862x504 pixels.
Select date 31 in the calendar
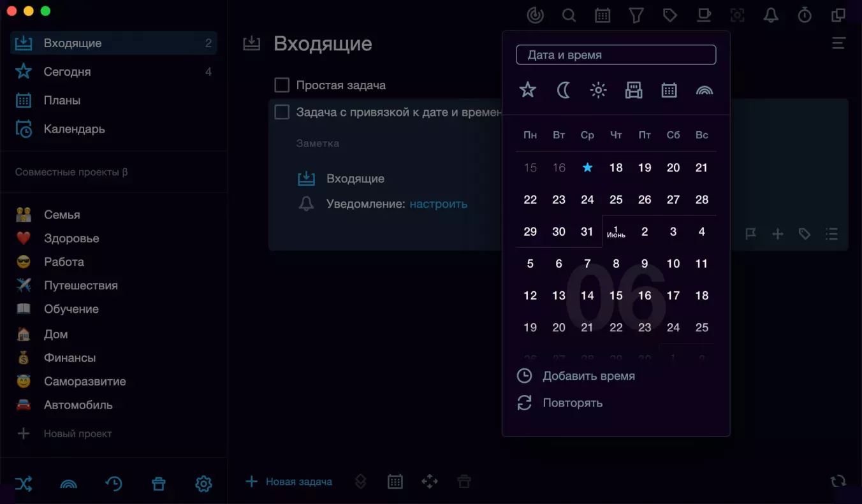pos(587,231)
